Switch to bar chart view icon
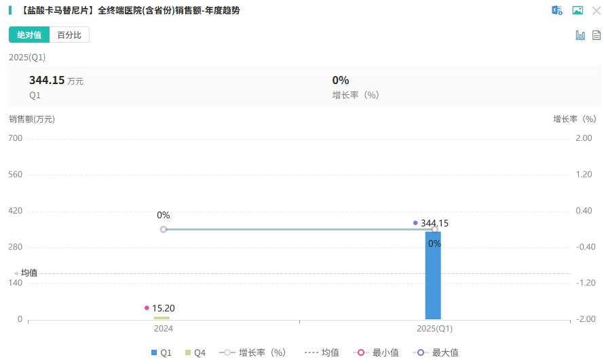 (x=580, y=35)
